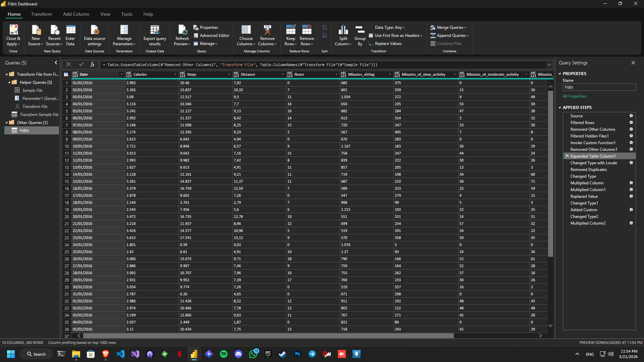The height and width of the screenshot is (362, 644).
Task: Switch to the Transform ribbon tab
Action: pyautogui.click(x=41, y=14)
